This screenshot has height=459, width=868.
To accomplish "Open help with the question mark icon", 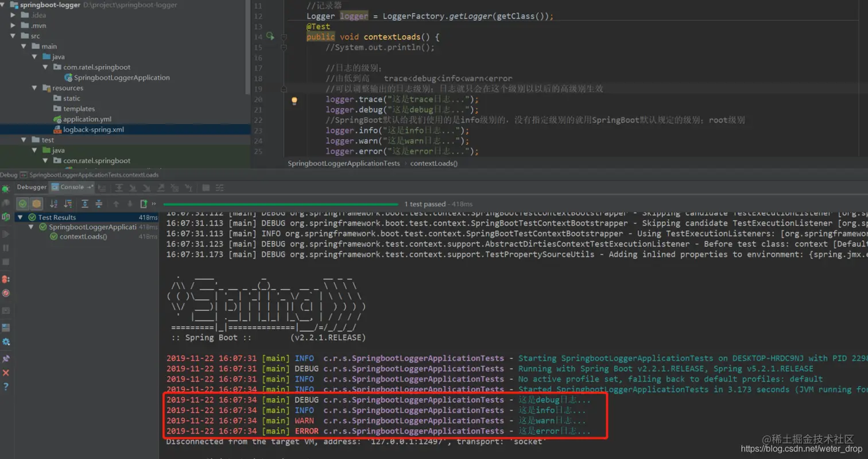I will tap(6, 386).
